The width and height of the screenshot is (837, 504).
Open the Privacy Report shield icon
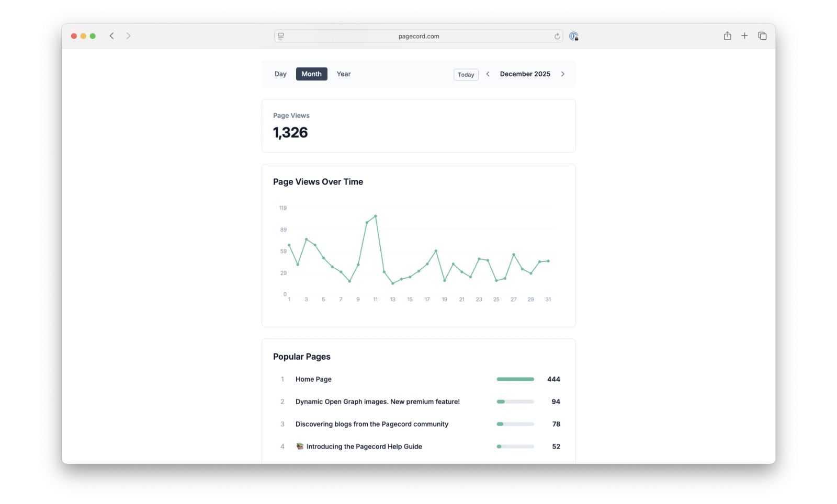coord(574,36)
